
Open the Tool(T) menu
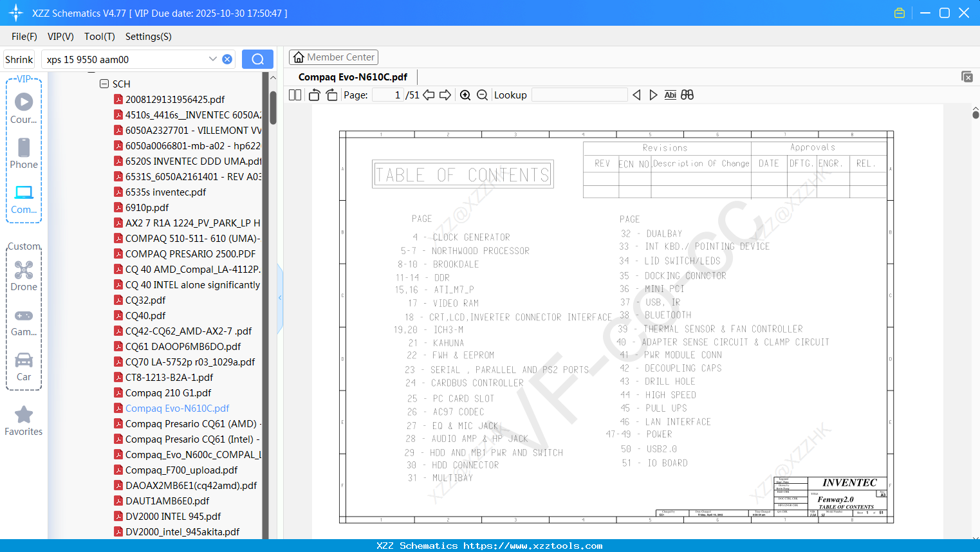click(100, 37)
